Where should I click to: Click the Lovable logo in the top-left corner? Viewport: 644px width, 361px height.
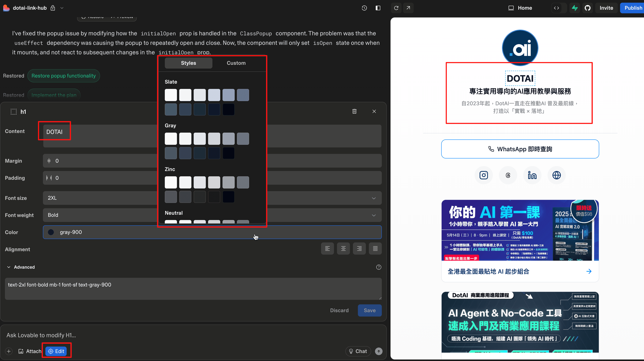(6, 8)
